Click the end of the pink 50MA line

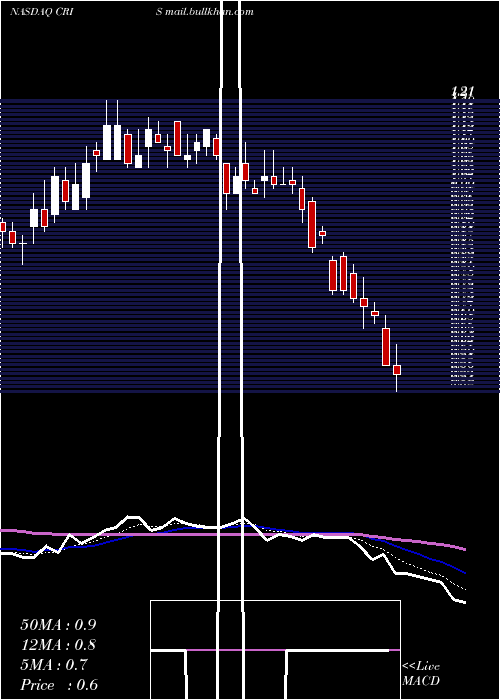point(465,549)
